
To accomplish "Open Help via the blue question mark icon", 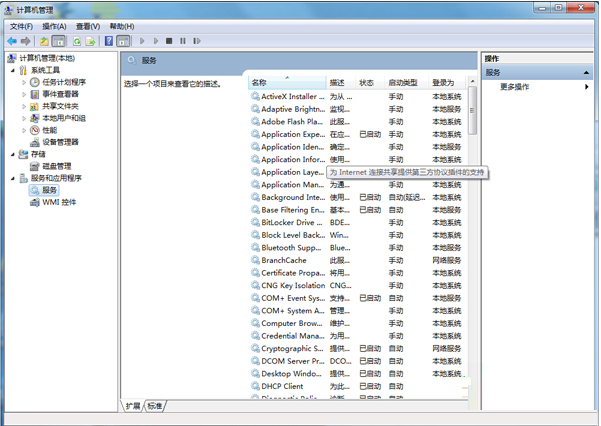I will 108,41.
